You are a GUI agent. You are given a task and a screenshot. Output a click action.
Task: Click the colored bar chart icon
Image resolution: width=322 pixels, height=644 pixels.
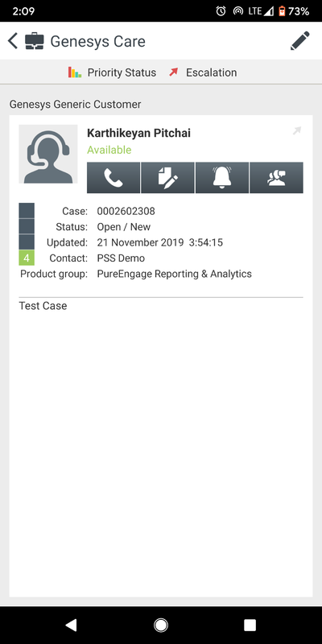[x=75, y=72]
